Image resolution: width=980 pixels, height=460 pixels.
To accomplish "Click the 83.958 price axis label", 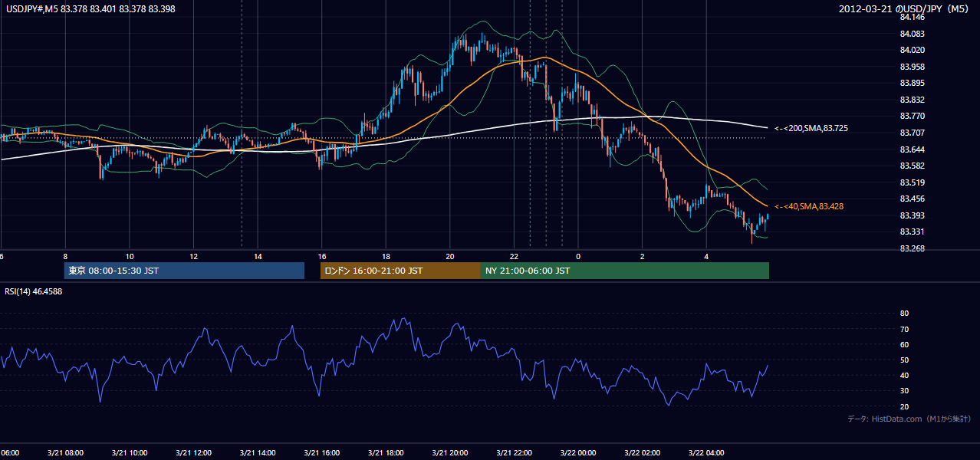I will (914, 67).
